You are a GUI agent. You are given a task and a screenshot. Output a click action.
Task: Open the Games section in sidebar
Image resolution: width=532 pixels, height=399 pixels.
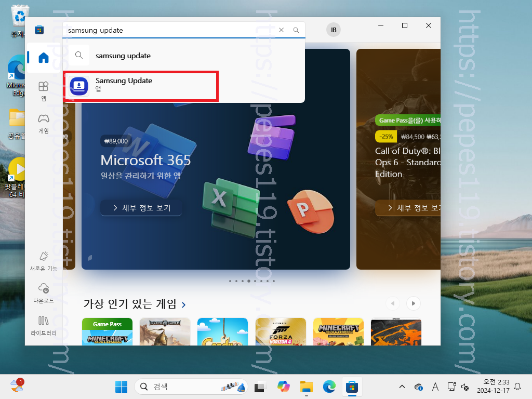tap(44, 124)
